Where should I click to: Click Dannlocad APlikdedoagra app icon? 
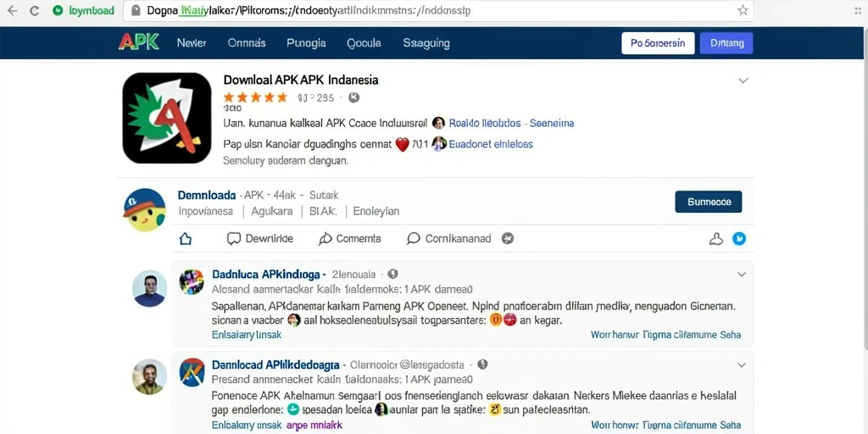(192, 372)
